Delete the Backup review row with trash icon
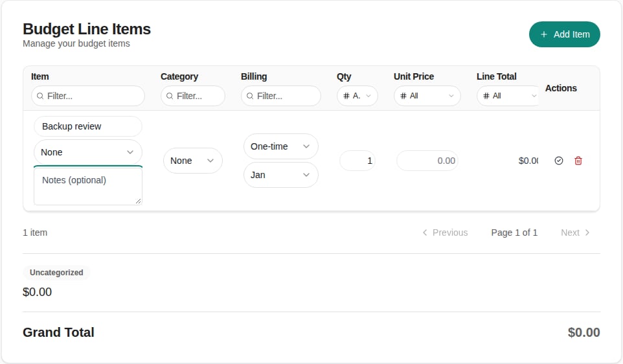This screenshot has width=623, height=364. click(578, 161)
